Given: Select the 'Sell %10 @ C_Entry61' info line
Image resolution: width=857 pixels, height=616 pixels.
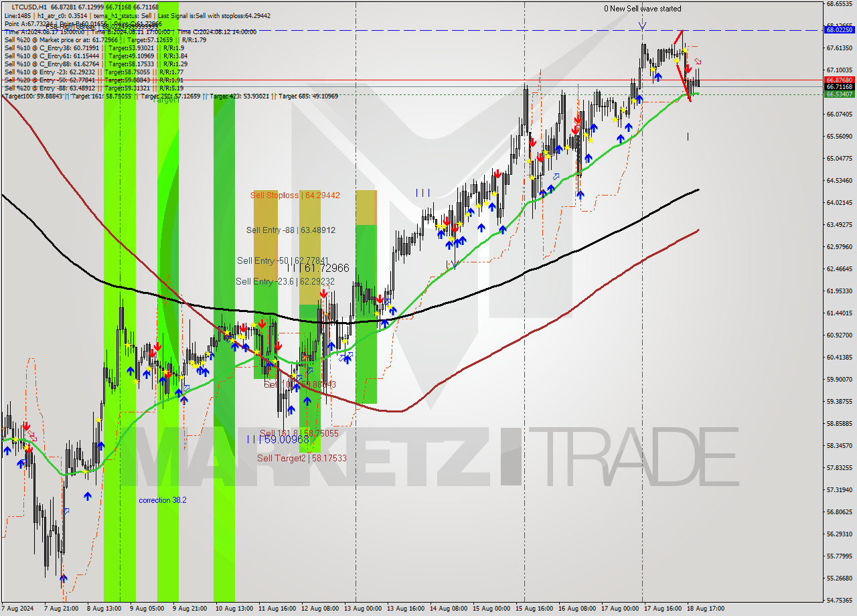Looking at the screenshot, I should point(94,56).
